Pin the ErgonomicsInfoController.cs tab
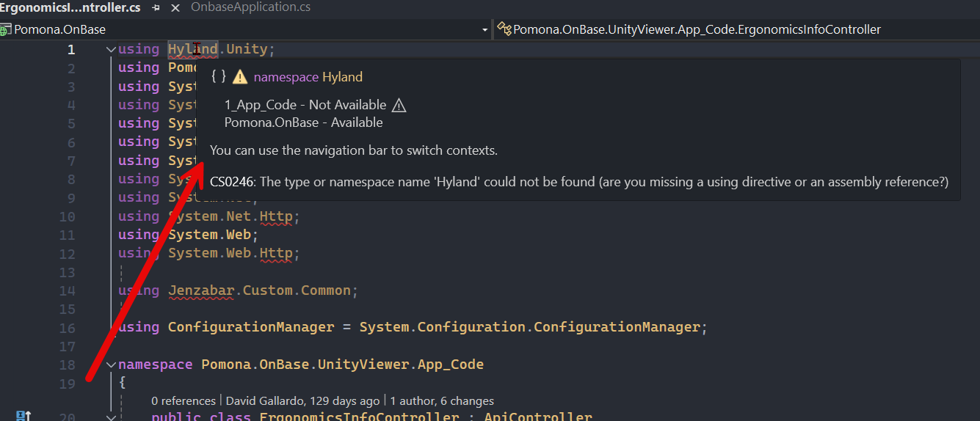The image size is (980, 421). (156, 7)
